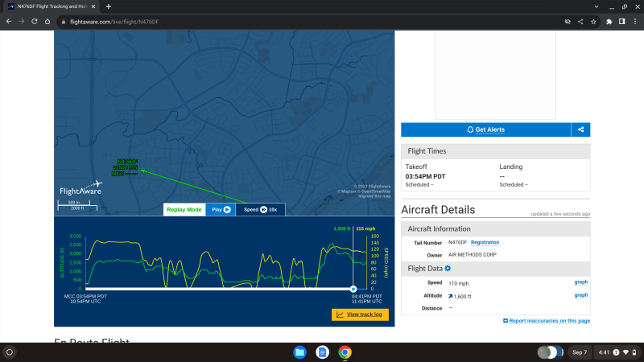Open Flight Data settings gear
The height and width of the screenshot is (362, 644).
pos(448,269)
